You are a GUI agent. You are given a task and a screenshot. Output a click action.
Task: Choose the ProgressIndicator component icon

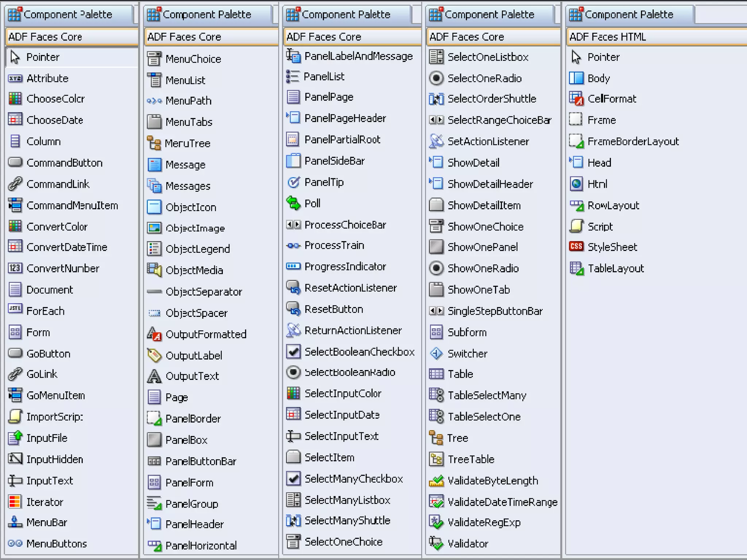click(293, 267)
